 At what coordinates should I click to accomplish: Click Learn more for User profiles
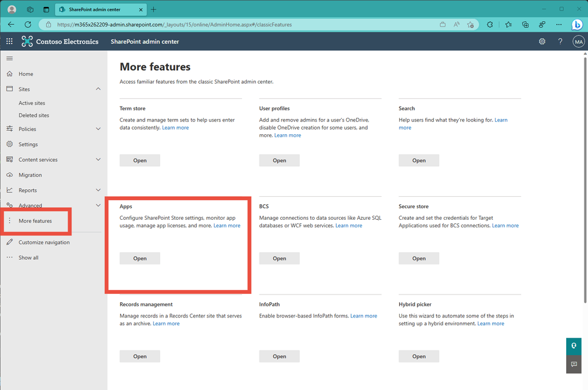tap(288, 135)
